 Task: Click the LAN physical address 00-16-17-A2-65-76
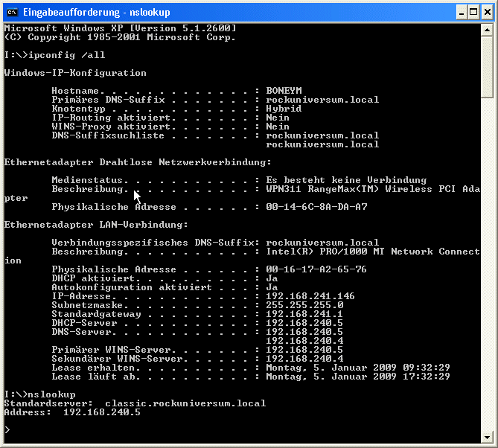[316, 269]
